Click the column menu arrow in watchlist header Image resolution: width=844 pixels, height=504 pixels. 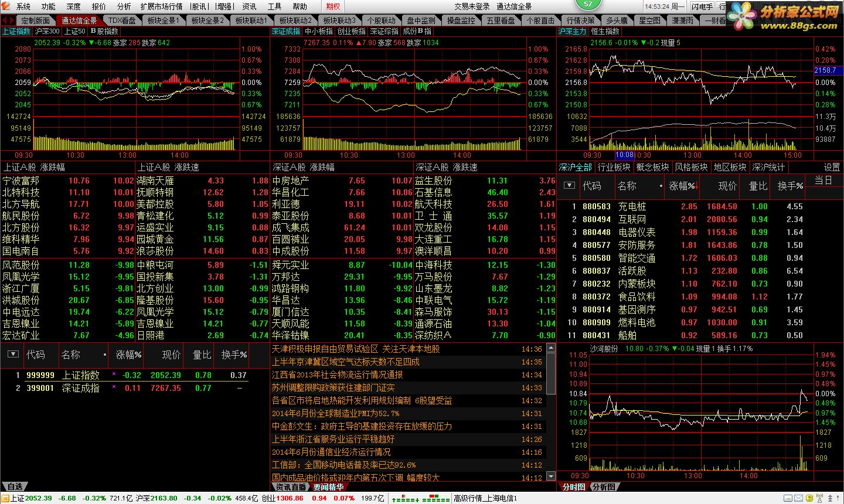coord(13,355)
